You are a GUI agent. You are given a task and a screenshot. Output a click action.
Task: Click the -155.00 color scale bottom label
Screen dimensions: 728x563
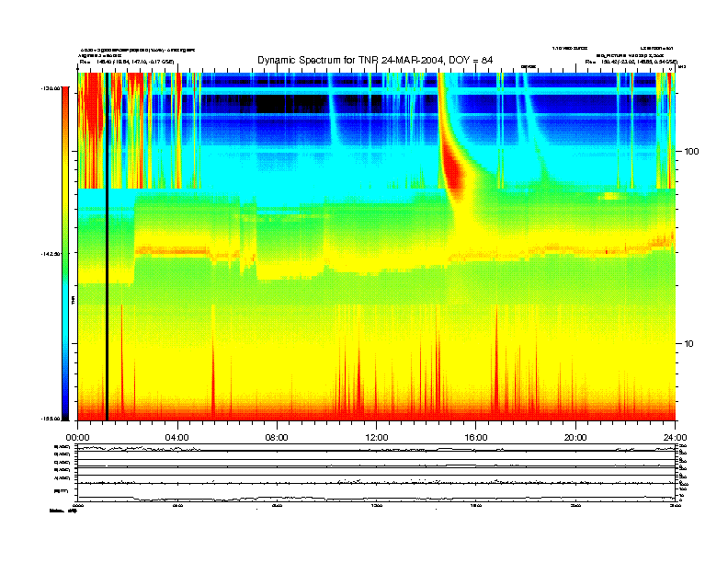[x=51, y=419]
